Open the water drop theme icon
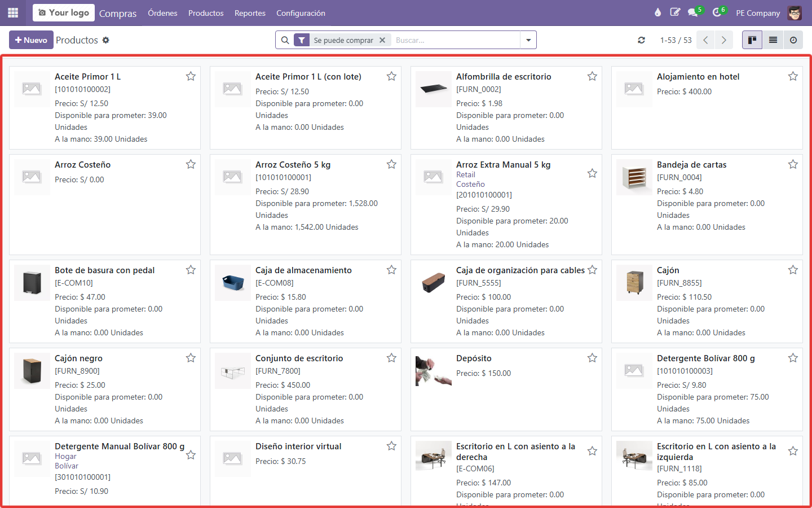 click(x=657, y=12)
